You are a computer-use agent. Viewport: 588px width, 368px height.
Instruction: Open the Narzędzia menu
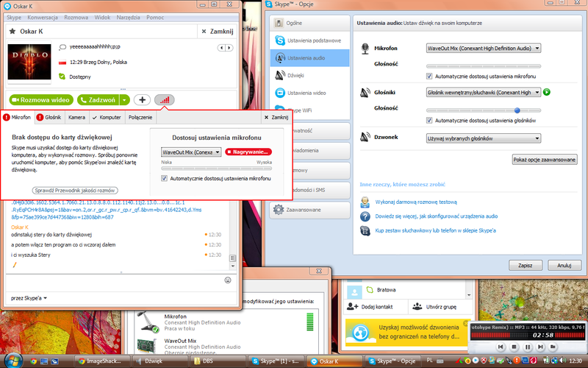[128, 17]
